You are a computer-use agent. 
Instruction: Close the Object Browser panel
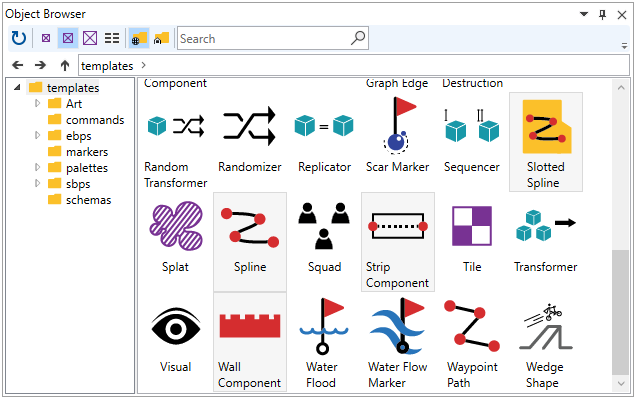click(622, 15)
